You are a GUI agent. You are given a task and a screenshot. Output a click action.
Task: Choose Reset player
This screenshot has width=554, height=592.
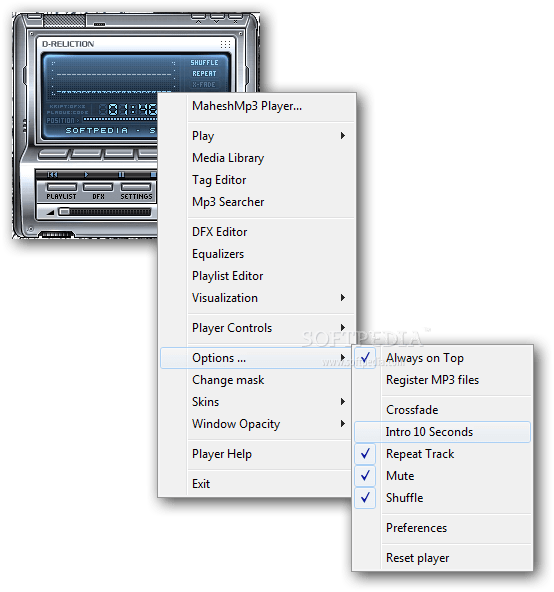tap(442, 558)
